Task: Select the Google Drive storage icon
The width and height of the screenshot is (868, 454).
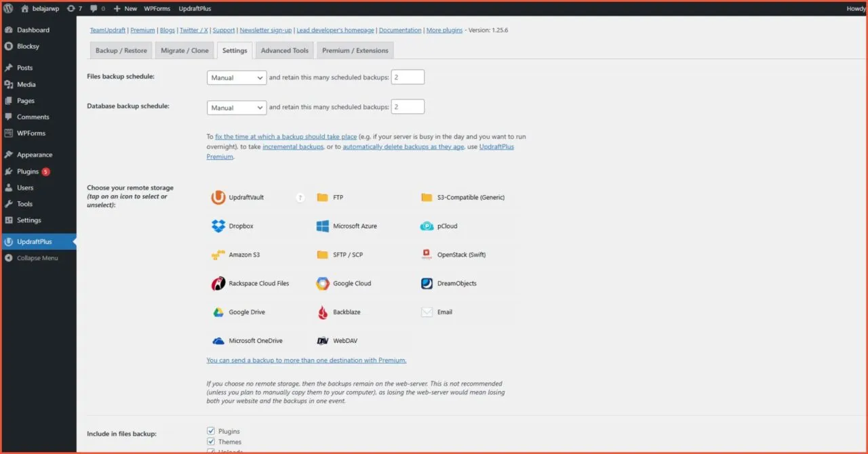Action: click(x=218, y=312)
